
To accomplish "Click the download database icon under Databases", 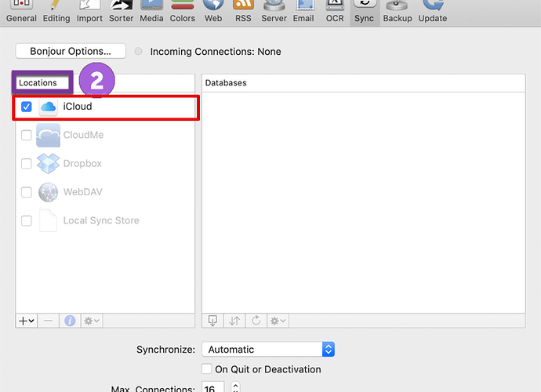I will (212, 321).
